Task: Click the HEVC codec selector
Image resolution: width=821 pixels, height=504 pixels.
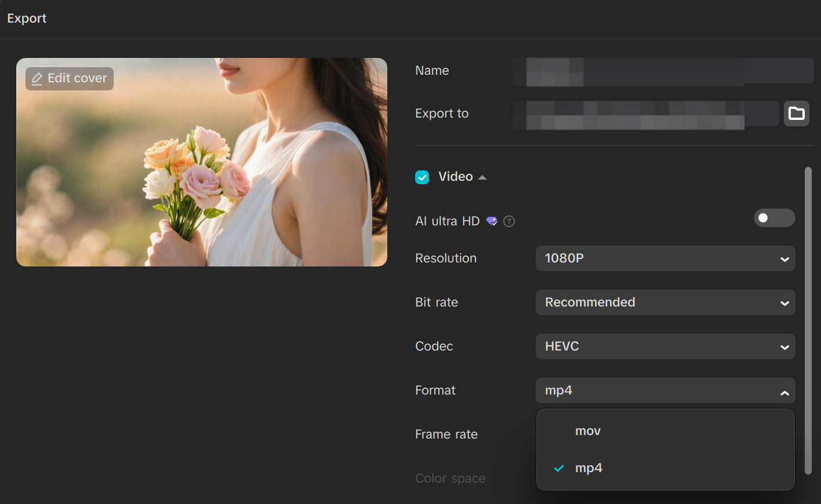Action: click(x=665, y=346)
